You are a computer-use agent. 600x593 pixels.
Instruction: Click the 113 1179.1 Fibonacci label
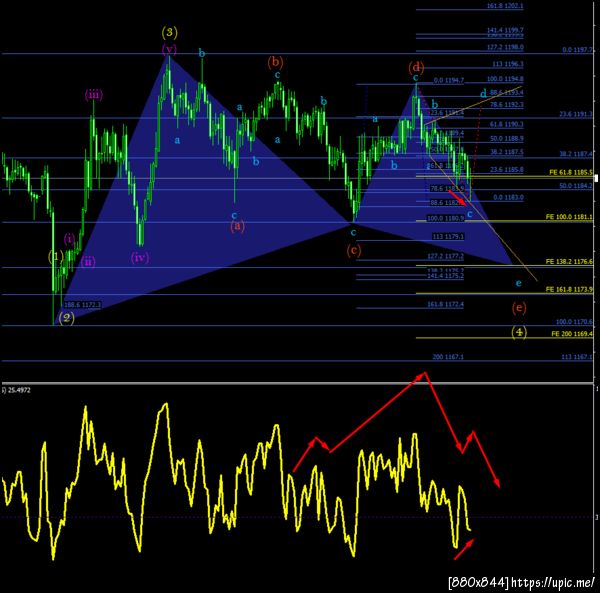(x=448, y=237)
